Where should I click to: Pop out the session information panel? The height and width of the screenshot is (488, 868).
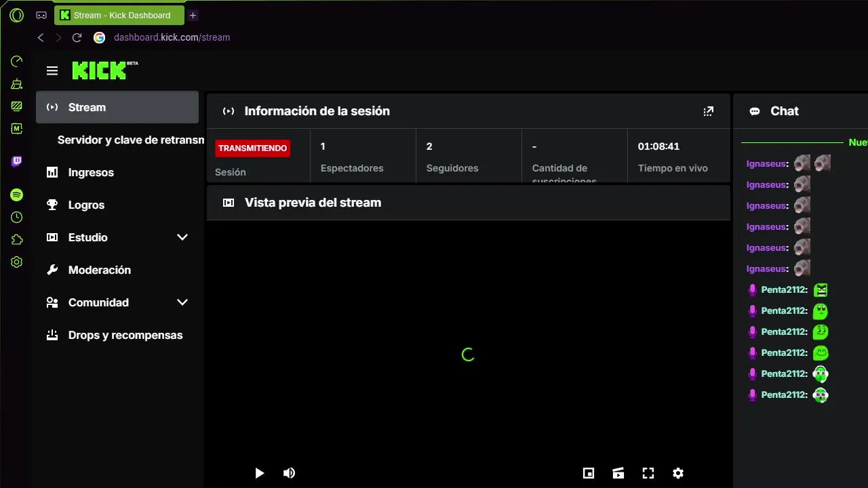coord(709,111)
